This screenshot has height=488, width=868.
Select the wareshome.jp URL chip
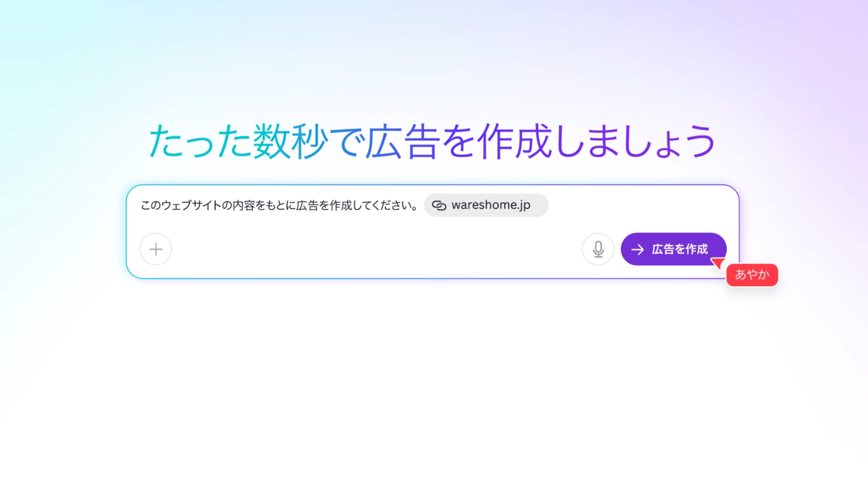(486, 206)
